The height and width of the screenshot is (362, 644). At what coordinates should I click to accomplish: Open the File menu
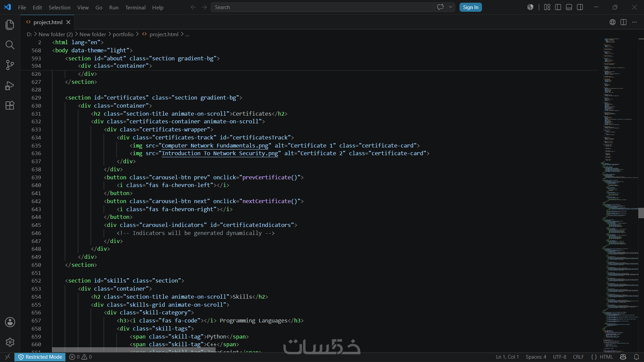[22, 7]
